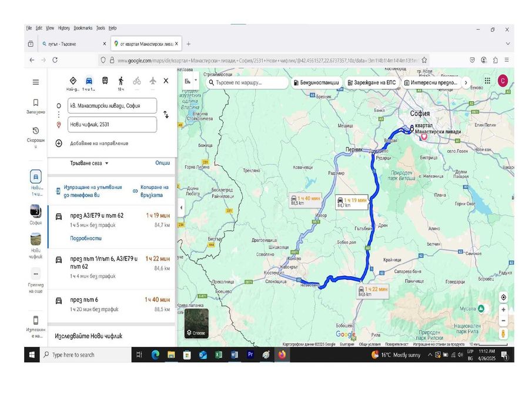The image size is (532, 411).
Task: Open the View menu
Action: [x=50, y=28]
